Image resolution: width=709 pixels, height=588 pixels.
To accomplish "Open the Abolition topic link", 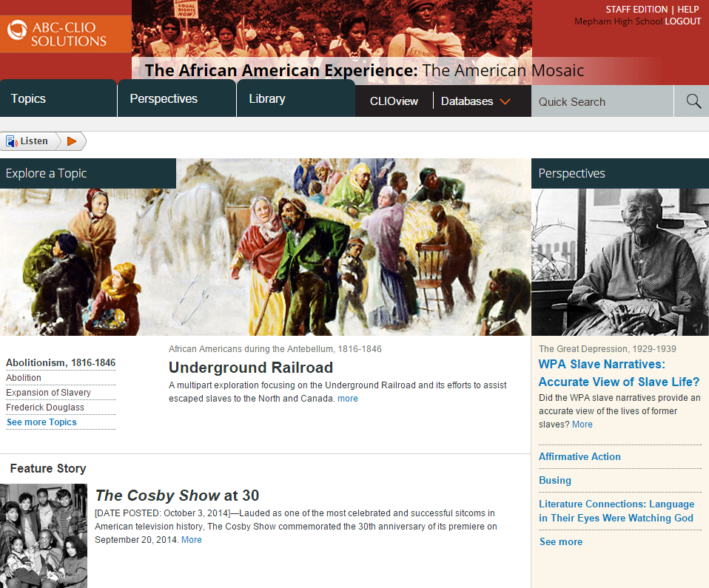I will pyautogui.click(x=24, y=377).
